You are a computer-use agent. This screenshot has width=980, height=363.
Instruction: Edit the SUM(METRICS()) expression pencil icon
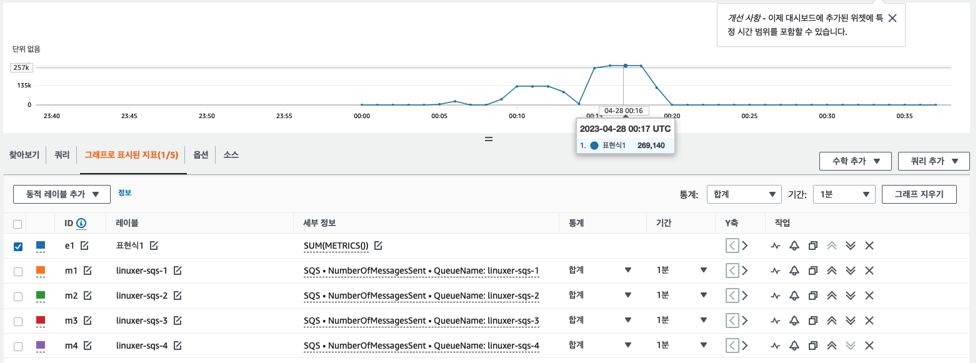(378, 246)
